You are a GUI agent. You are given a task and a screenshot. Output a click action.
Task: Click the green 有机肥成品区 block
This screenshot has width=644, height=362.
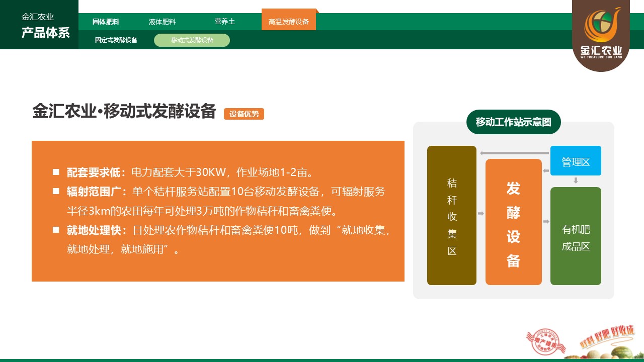pos(576,236)
